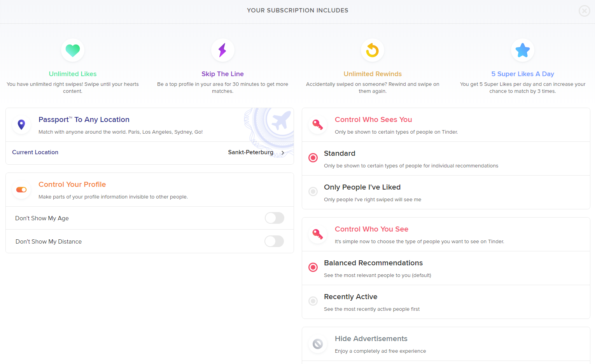This screenshot has width=595, height=364.
Task: Click the Unlimited Rewinds heading
Action: (x=373, y=74)
